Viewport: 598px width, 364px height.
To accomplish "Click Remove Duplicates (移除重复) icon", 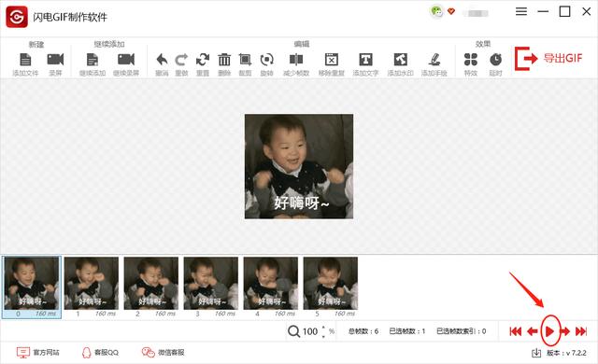I will pos(332,60).
